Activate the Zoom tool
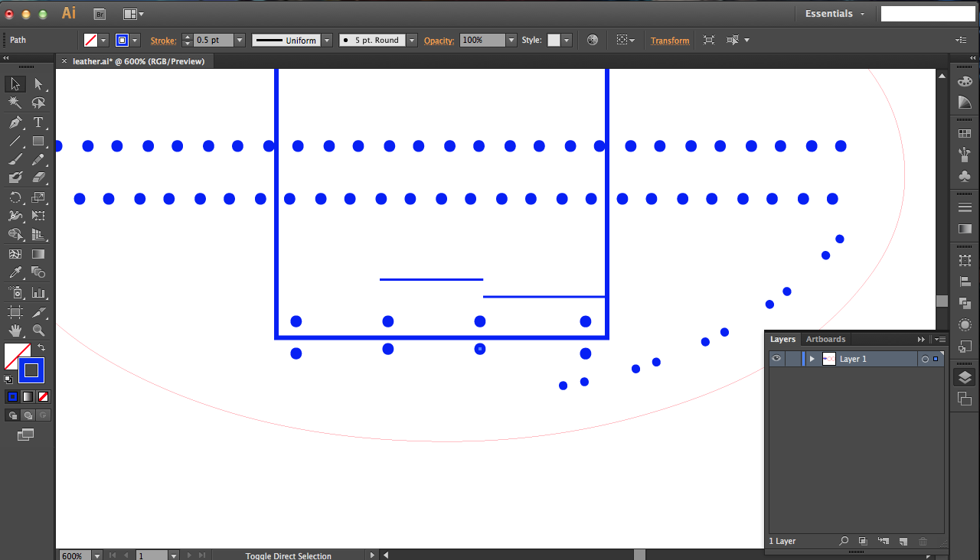The image size is (980, 560). [x=38, y=330]
